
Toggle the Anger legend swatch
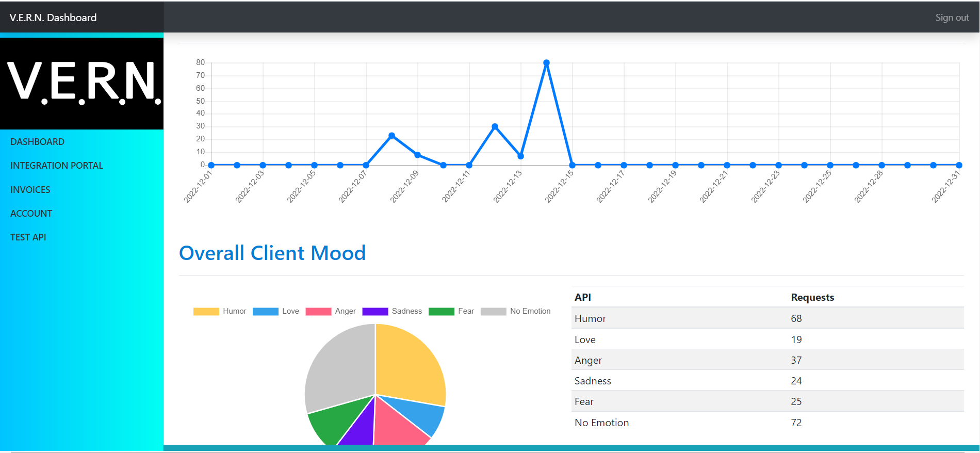coord(318,312)
